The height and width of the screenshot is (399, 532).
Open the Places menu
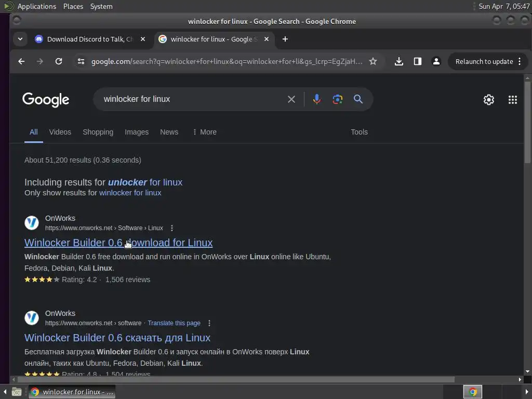[x=73, y=6]
